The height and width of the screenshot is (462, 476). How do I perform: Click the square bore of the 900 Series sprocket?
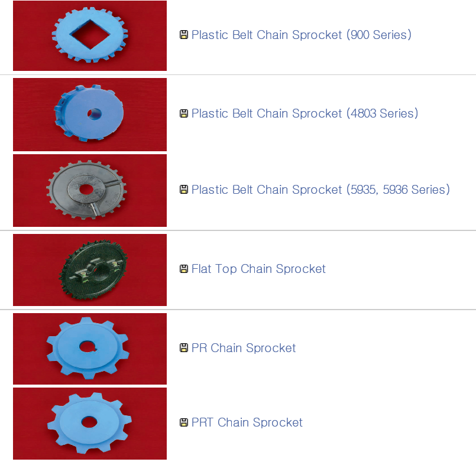(90, 34)
